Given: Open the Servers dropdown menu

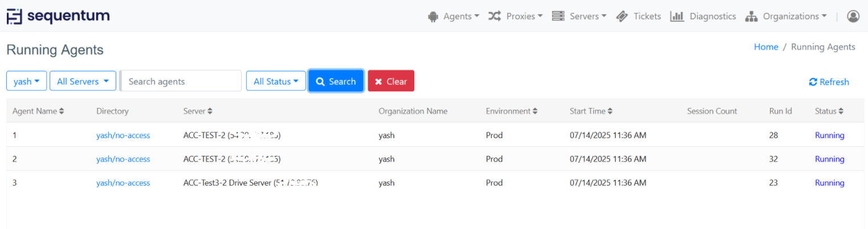Looking at the screenshot, I should tap(579, 17).
